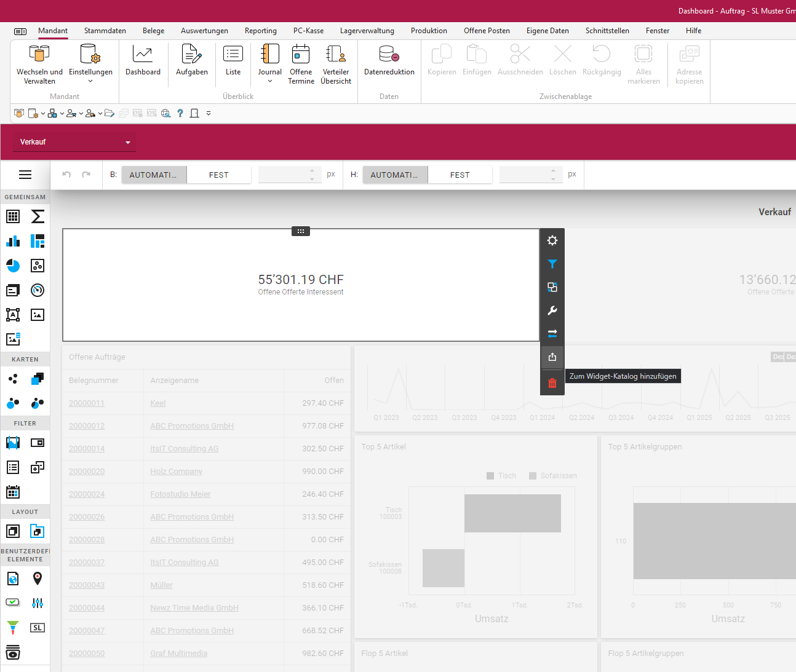The width and height of the screenshot is (796, 672).
Task: Expand the Journal dropdown arrow
Action: point(269,81)
